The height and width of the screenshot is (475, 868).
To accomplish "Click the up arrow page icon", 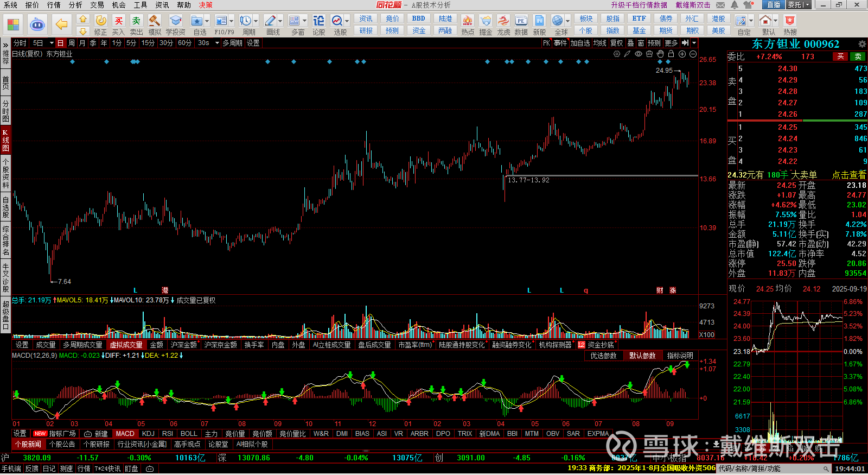I will point(83,20).
